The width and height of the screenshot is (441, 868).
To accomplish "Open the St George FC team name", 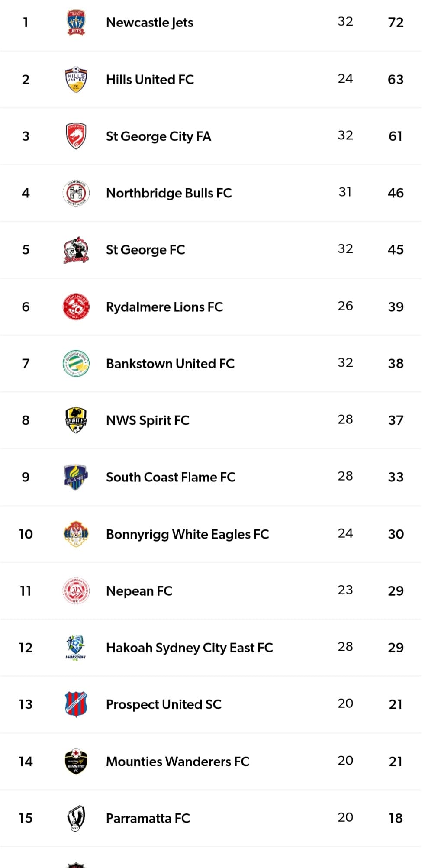I will 145,250.
